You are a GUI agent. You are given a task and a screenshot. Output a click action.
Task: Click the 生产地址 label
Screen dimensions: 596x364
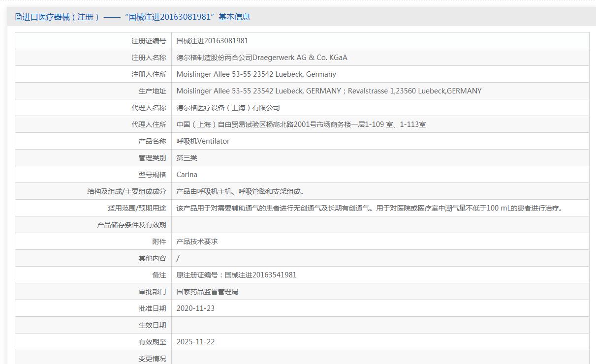pyautogui.click(x=152, y=91)
